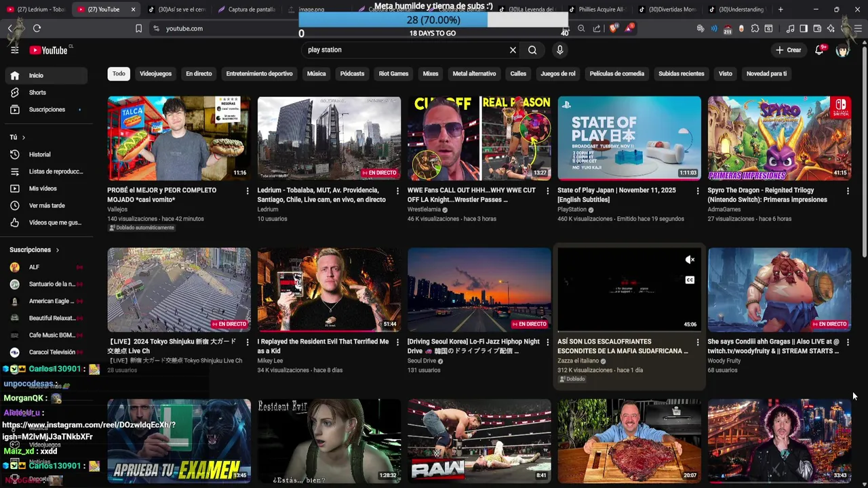Select the En directo filter chip
Viewport: 868px width, 488px height.
coord(199,74)
